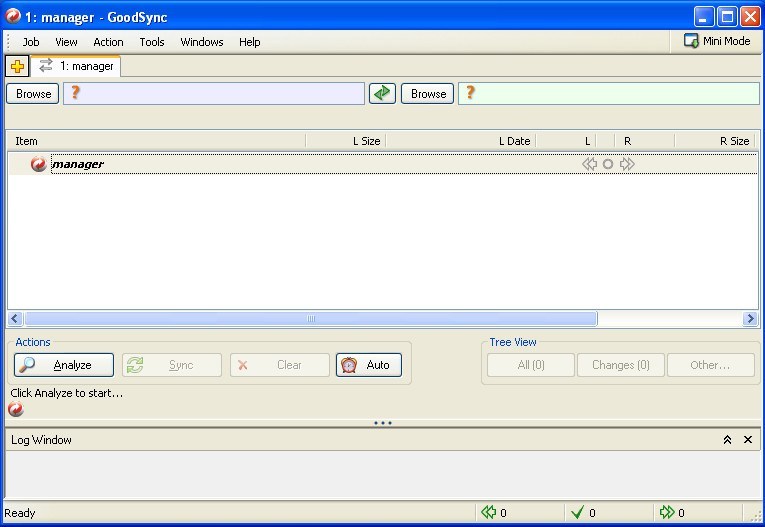Add a new job with plus icon
This screenshot has height=527, width=765.
pyautogui.click(x=17, y=66)
